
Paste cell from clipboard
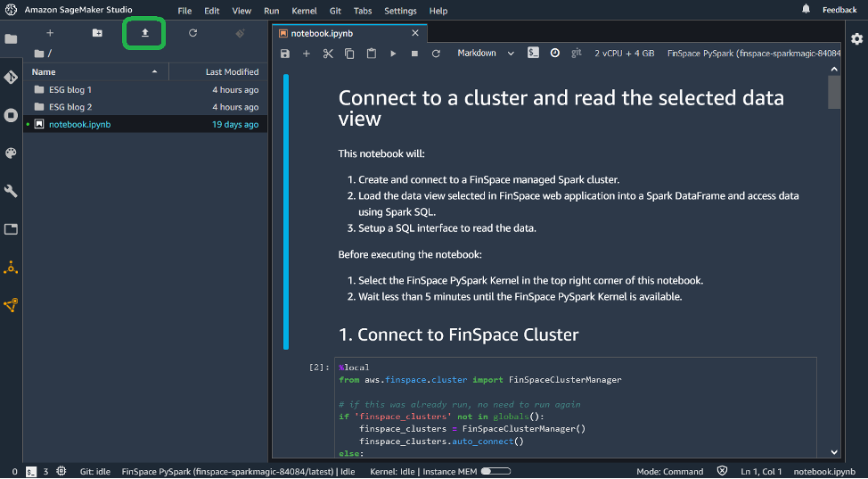tap(372, 54)
